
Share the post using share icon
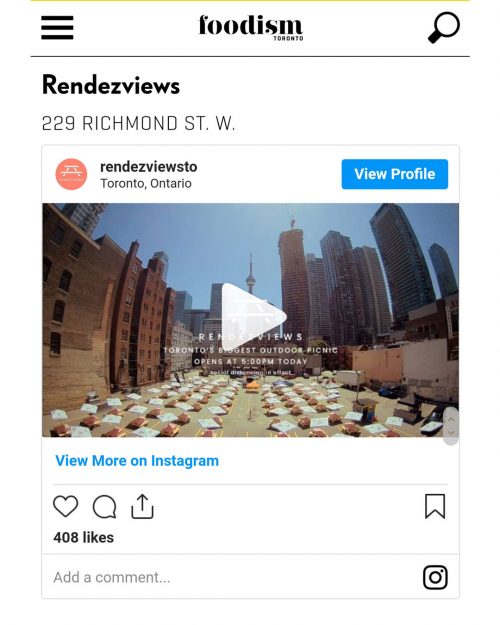point(142,506)
